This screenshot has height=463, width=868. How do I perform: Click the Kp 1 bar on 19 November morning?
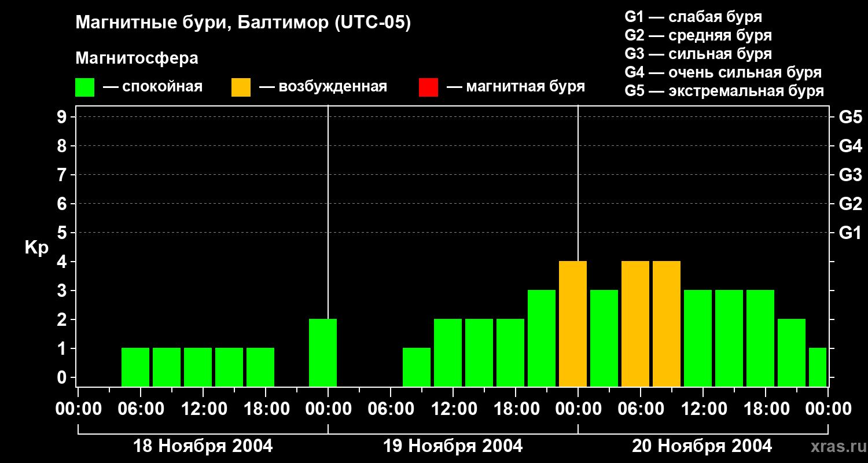[x=417, y=367]
